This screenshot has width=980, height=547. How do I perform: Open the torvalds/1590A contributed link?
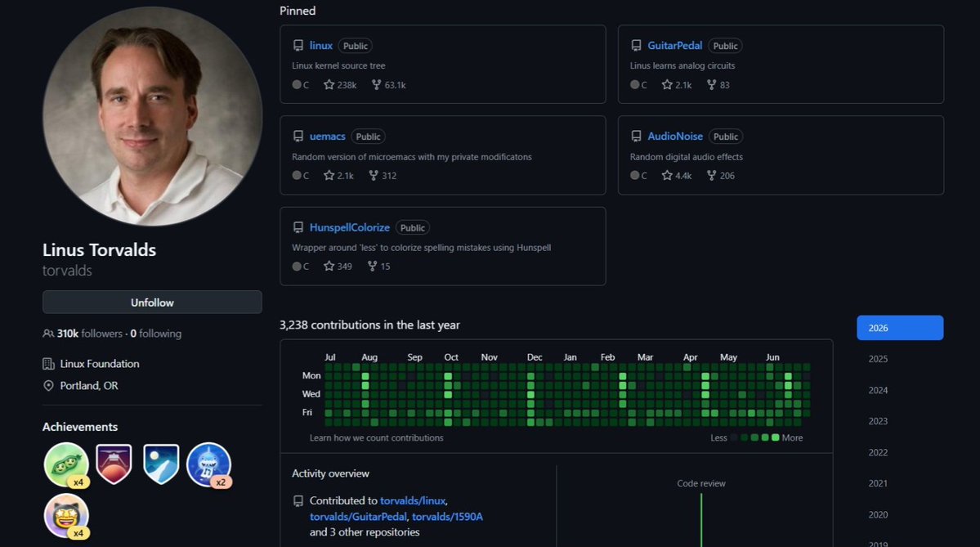tap(447, 517)
